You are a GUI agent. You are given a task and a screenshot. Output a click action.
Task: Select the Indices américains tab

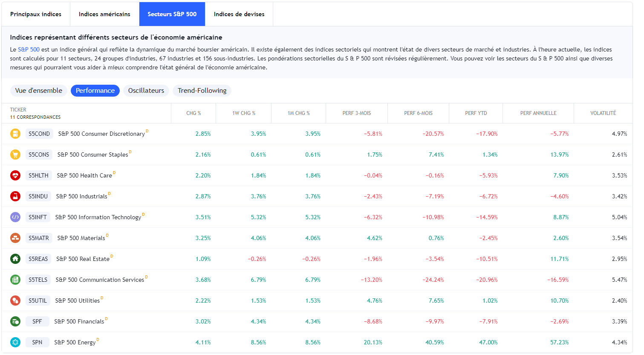[x=104, y=14]
